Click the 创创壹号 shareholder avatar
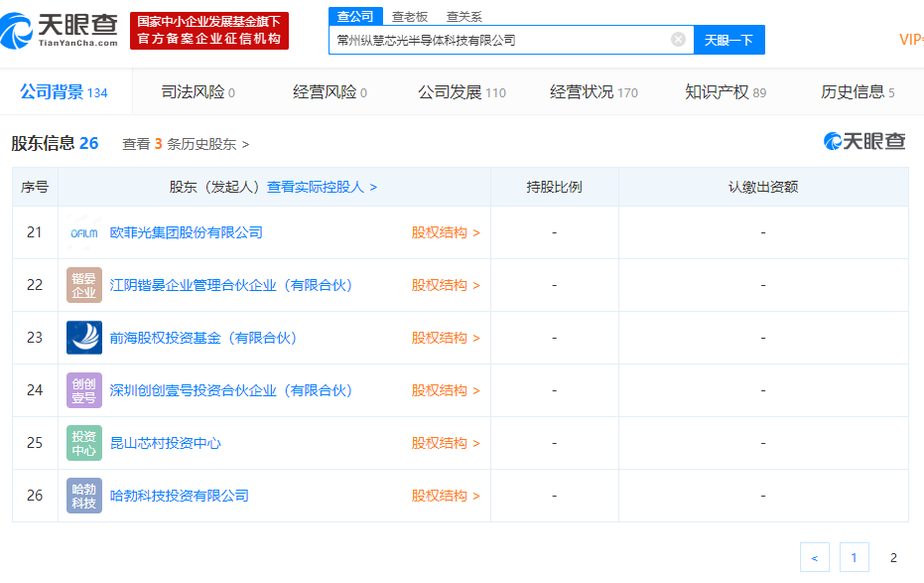Image resolution: width=924 pixels, height=583 pixels. tap(84, 390)
